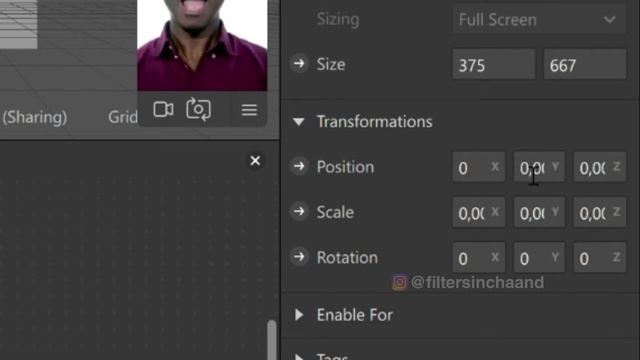This screenshot has width=640, height=360.
Task: Edit the Size width field 375
Action: (493, 64)
